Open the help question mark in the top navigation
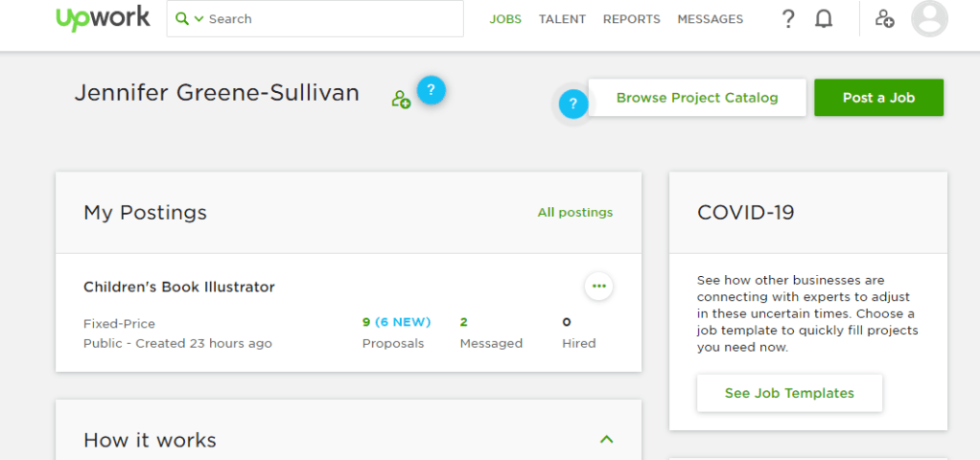This screenshot has height=460, width=980. [788, 19]
